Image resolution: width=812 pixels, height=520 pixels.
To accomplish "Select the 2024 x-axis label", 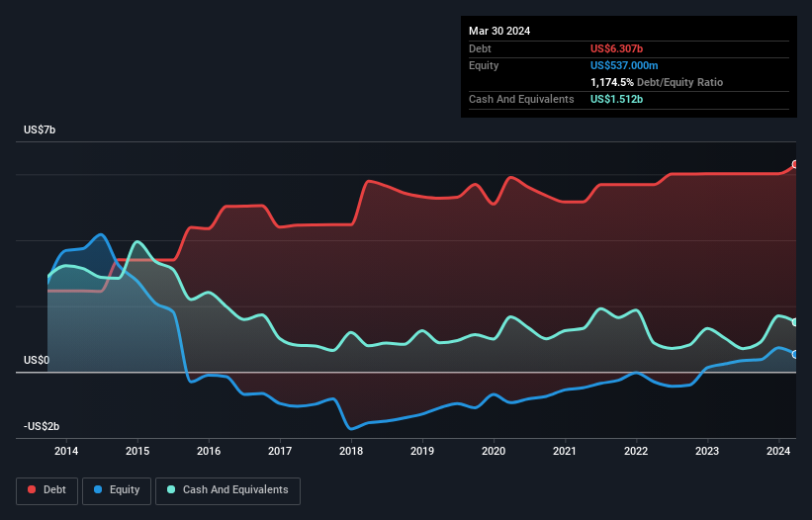I will [778, 451].
